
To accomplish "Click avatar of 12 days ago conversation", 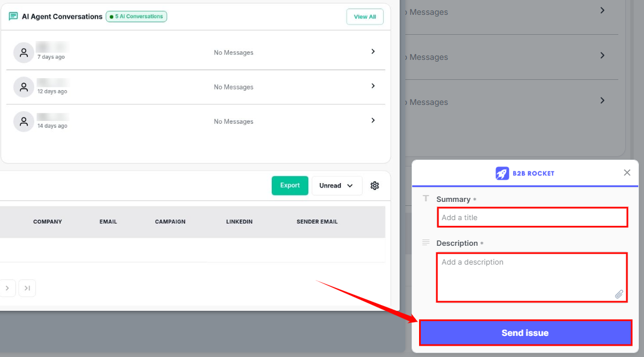I will pos(23,87).
